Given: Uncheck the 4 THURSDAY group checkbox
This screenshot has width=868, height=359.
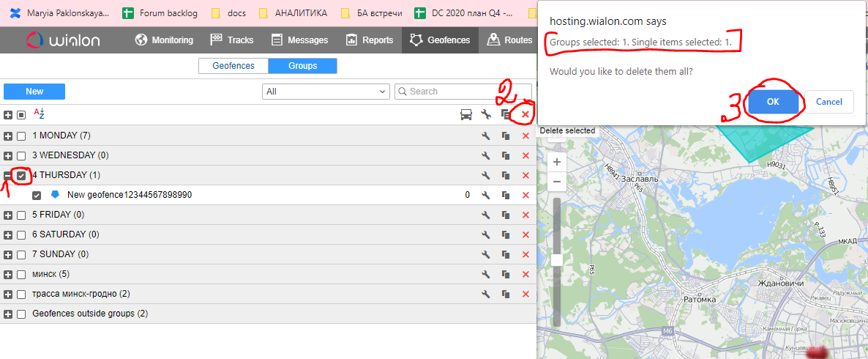Looking at the screenshot, I should pyautogui.click(x=21, y=175).
